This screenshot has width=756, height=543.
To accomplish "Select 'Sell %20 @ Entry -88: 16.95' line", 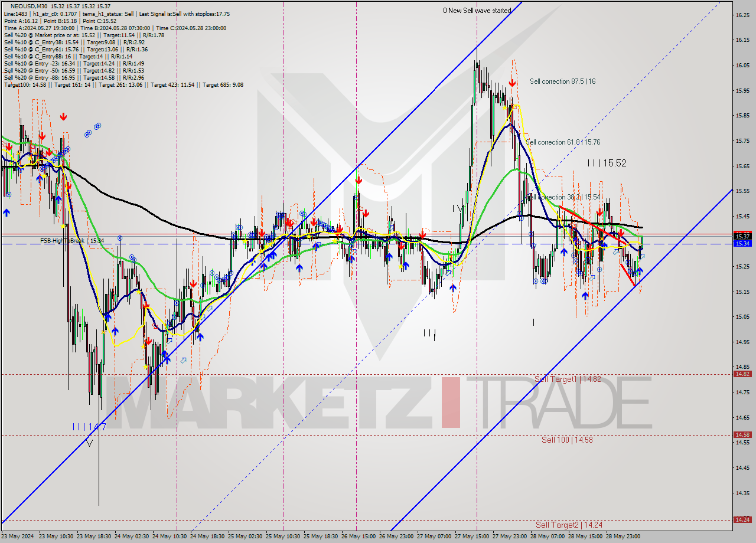I will pos(74,77).
